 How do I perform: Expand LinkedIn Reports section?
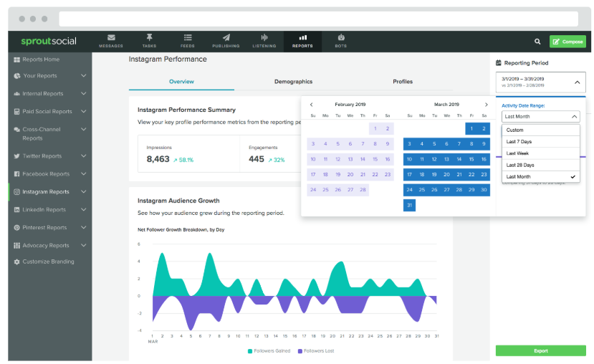click(x=83, y=209)
